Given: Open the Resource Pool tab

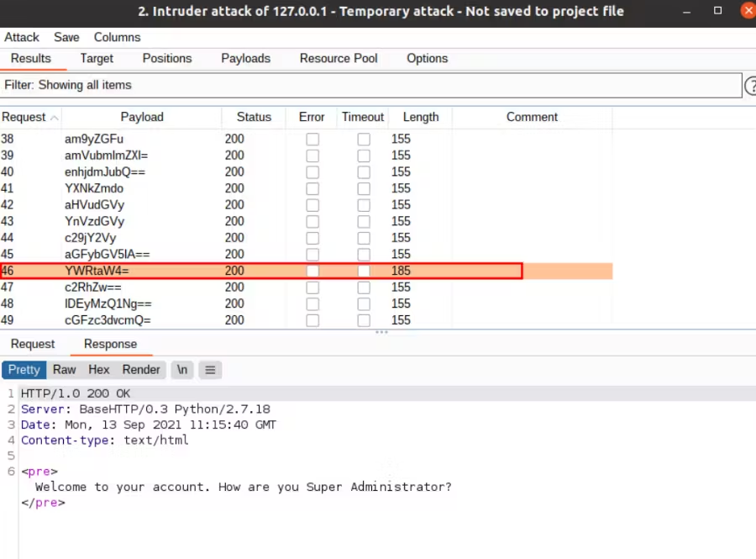Looking at the screenshot, I should pos(339,58).
